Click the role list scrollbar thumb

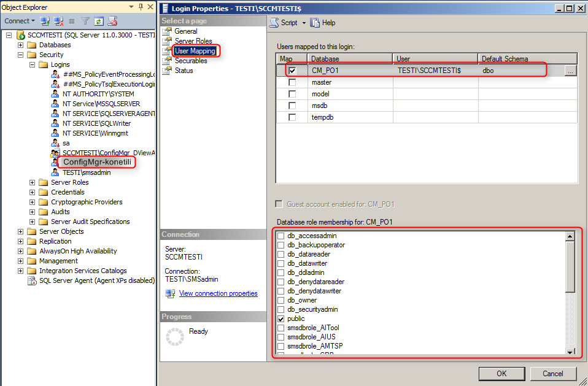click(570, 266)
